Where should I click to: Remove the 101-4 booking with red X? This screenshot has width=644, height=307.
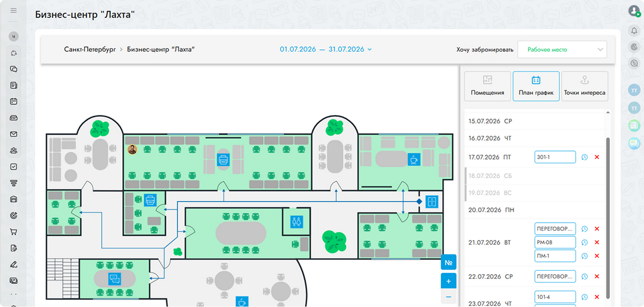click(597, 297)
